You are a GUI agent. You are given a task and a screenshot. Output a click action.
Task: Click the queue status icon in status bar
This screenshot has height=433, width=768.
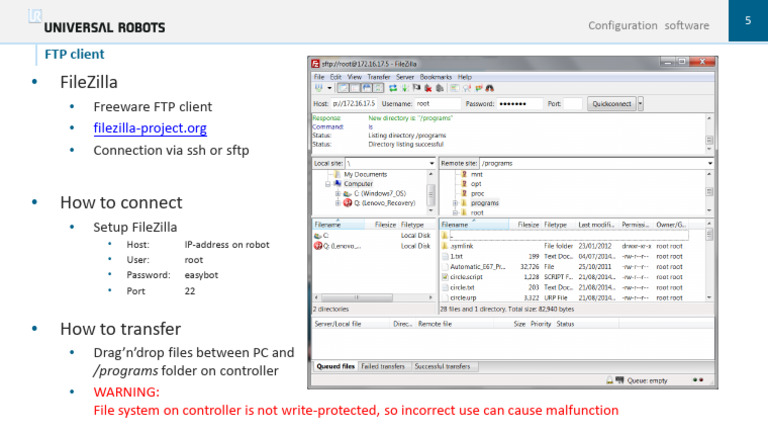pos(620,380)
